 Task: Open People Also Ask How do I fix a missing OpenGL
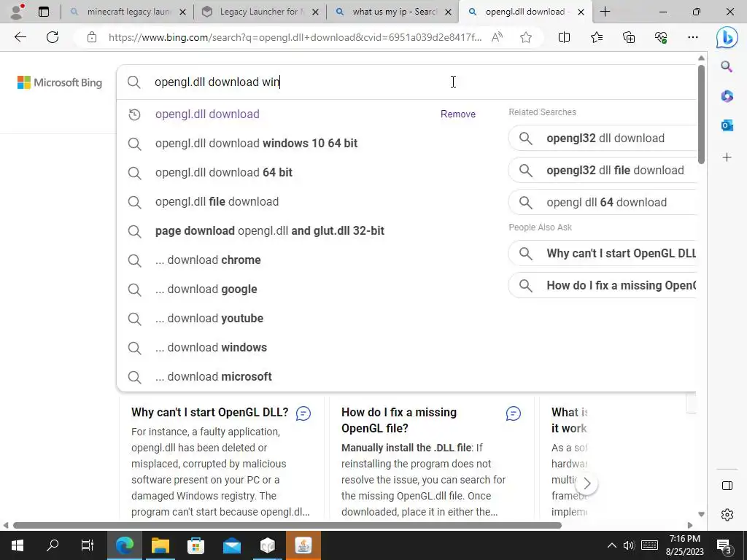[x=602, y=286]
